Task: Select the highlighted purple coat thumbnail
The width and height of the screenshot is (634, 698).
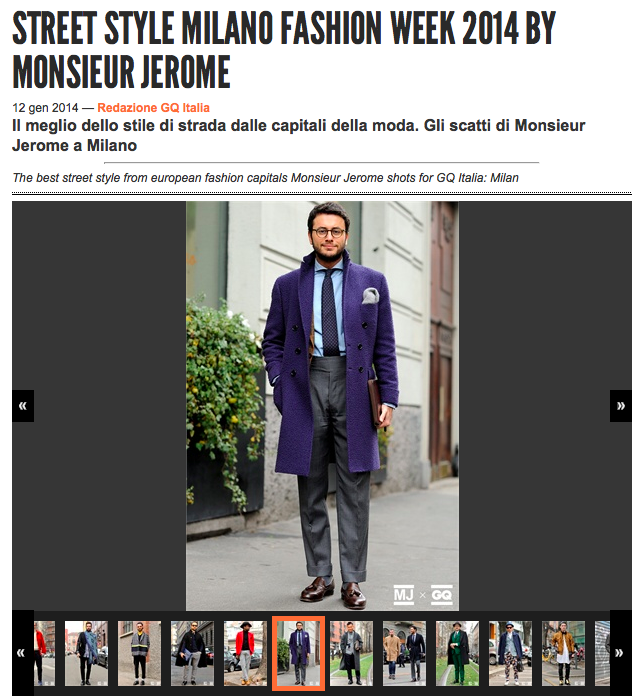Action: pos(298,653)
